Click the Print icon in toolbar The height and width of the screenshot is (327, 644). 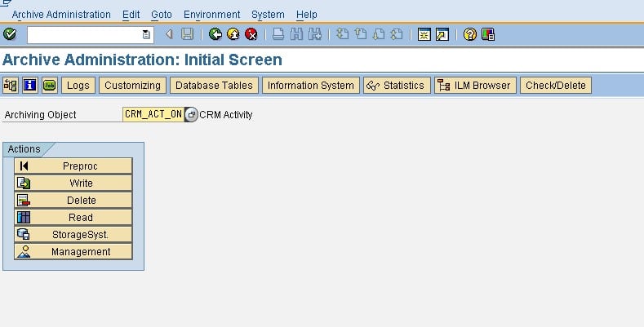(x=278, y=34)
